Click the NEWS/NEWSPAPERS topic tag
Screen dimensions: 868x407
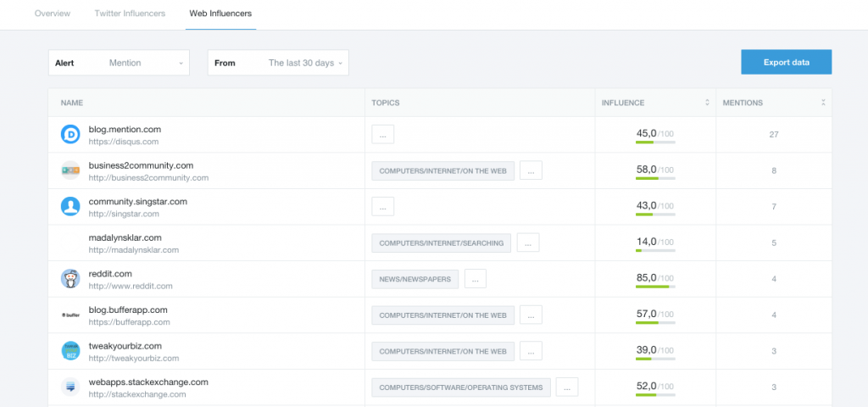[415, 279]
